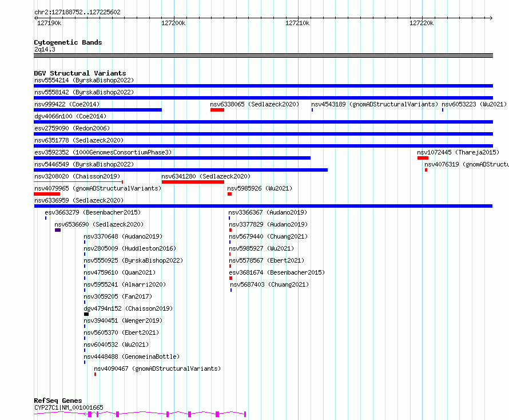Image resolution: width=509 pixels, height=420 pixels.
Task: Click nsv3370648 (Audano2019) label
Action: point(123,236)
